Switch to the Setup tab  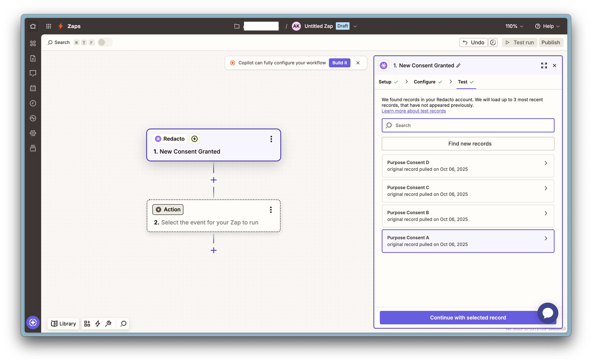click(x=385, y=82)
